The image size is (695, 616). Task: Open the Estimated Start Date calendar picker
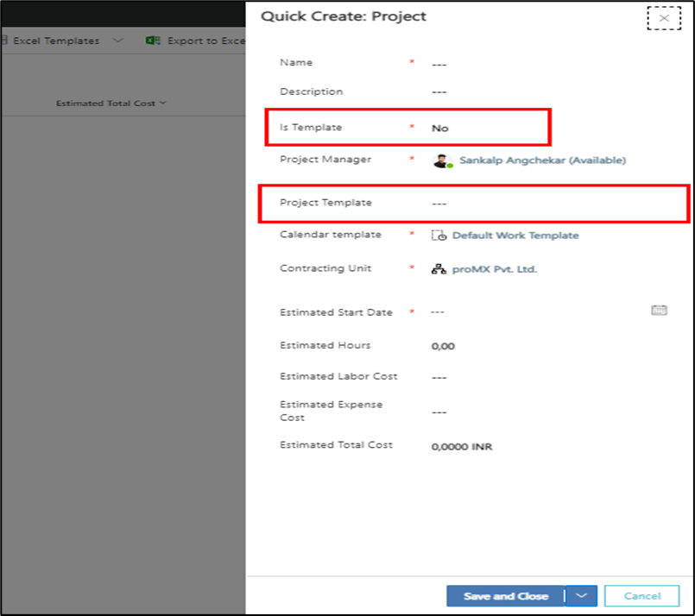[659, 311]
